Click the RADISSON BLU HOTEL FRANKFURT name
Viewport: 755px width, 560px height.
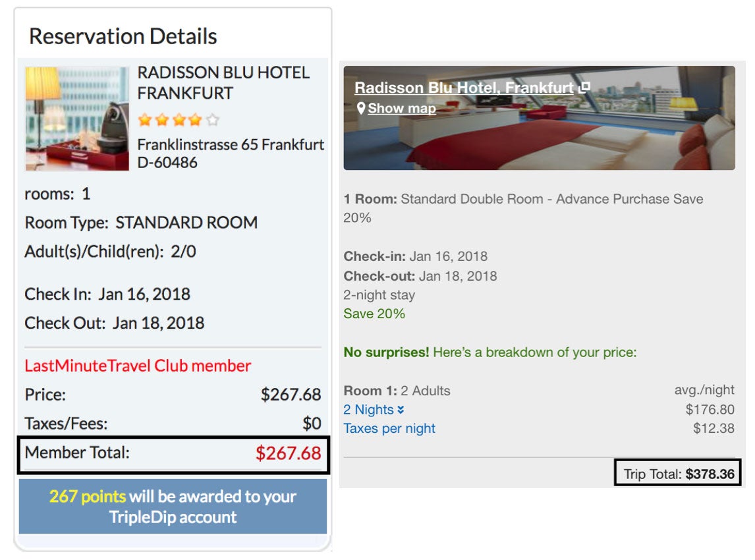[x=223, y=83]
